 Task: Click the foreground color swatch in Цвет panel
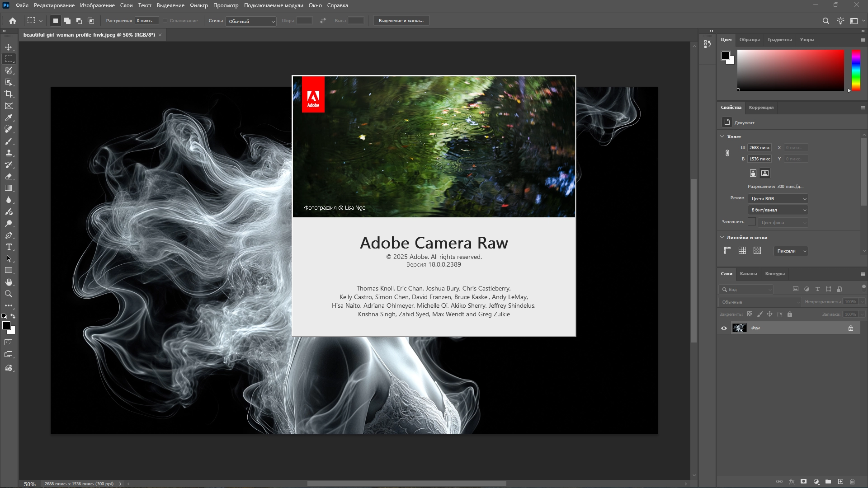pyautogui.click(x=726, y=56)
